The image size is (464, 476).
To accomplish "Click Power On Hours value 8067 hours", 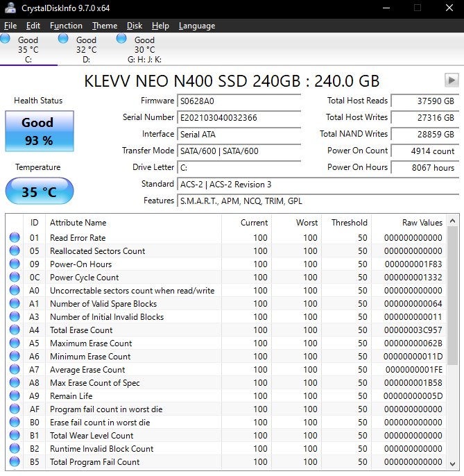I will coord(425,168).
